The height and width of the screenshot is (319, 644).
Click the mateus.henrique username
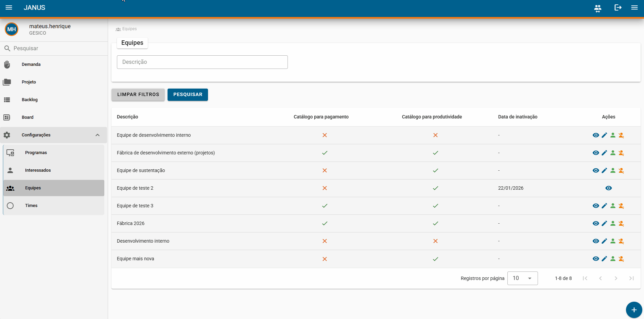pos(50,26)
